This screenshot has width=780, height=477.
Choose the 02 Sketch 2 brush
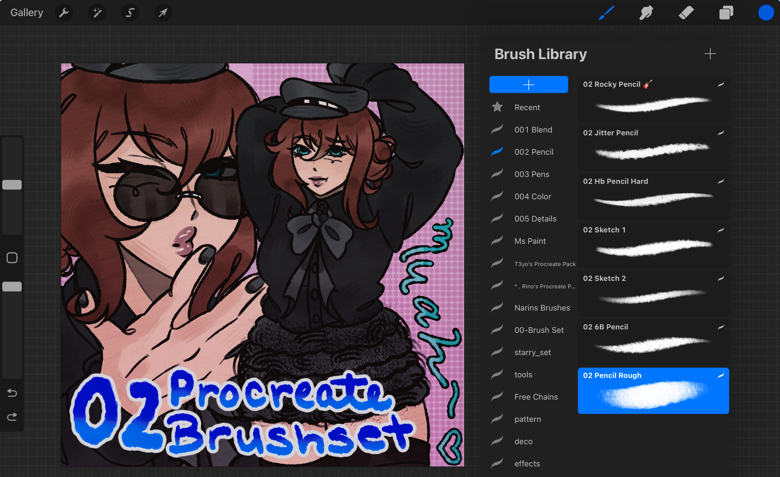click(x=653, y=293)
